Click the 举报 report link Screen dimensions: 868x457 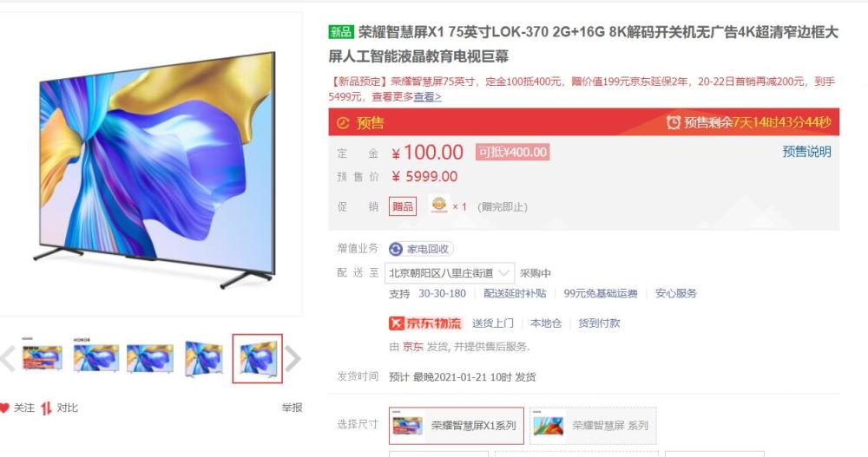point(292,408)
